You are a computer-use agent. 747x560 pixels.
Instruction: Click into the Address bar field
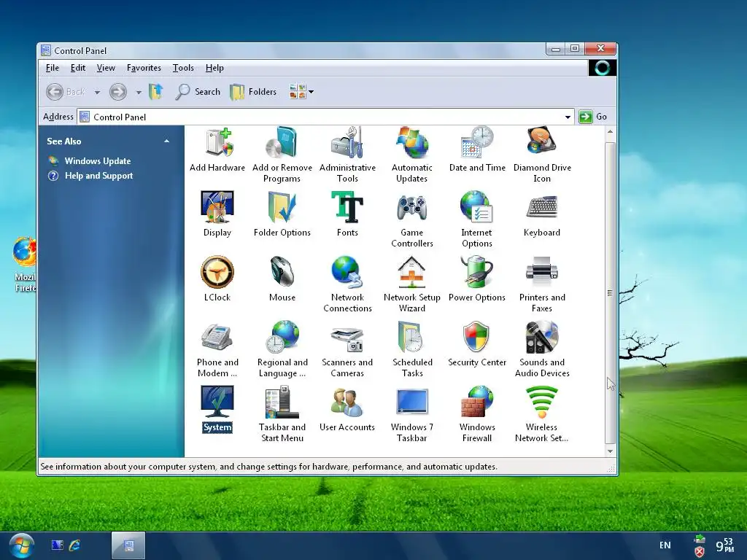point(326,117)
